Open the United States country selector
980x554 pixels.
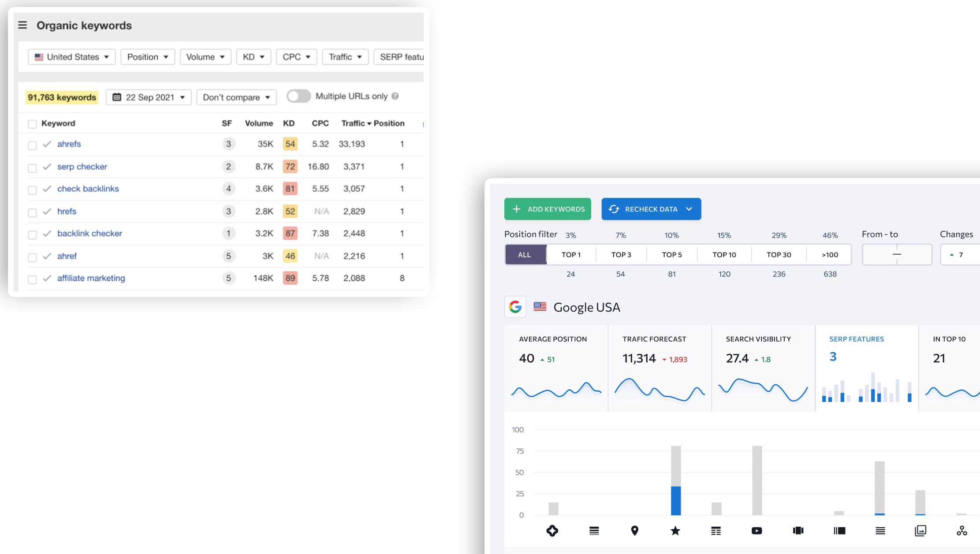pos(71,56)
